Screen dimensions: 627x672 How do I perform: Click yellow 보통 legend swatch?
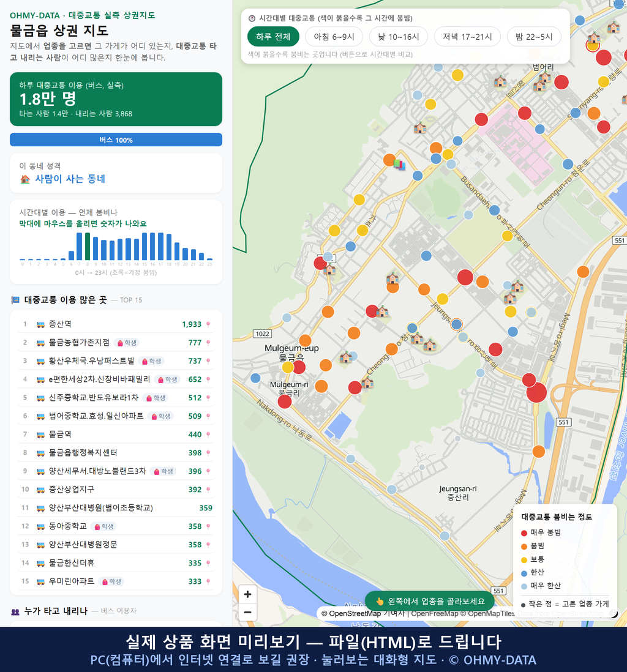point(524,560)
